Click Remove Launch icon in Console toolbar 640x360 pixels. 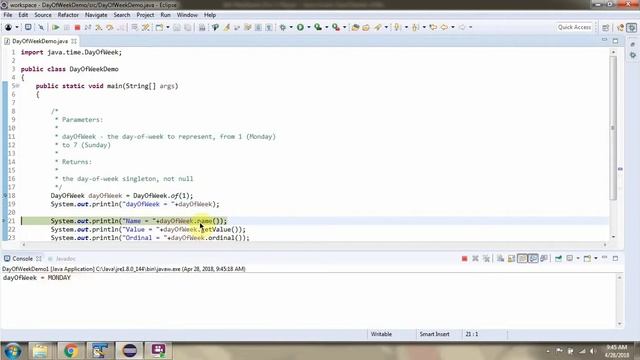pos(475,258)
